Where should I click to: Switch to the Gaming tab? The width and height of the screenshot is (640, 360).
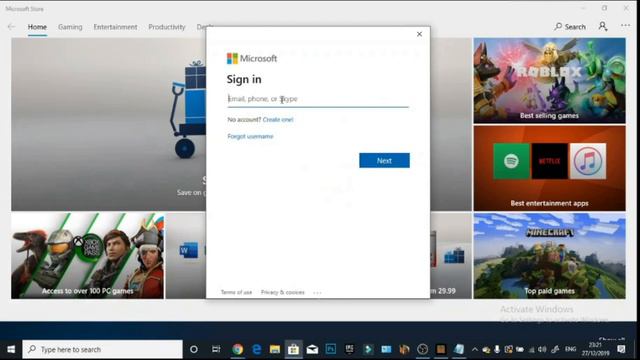(70, 27)
